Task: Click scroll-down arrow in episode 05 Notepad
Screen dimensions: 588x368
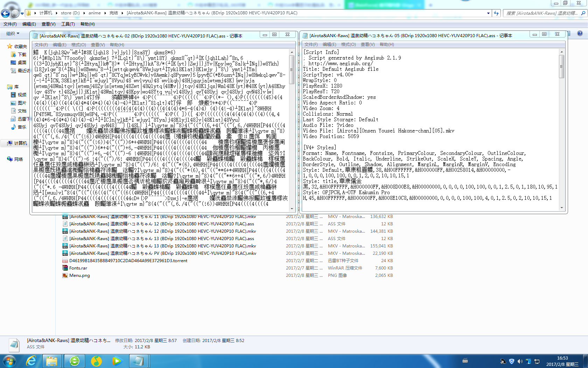Action: [x=562, y=208]
